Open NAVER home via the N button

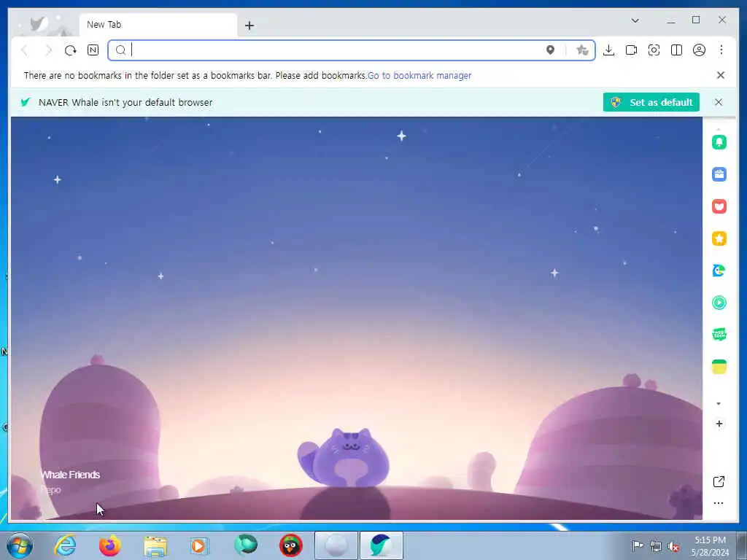tap(93, 50)
